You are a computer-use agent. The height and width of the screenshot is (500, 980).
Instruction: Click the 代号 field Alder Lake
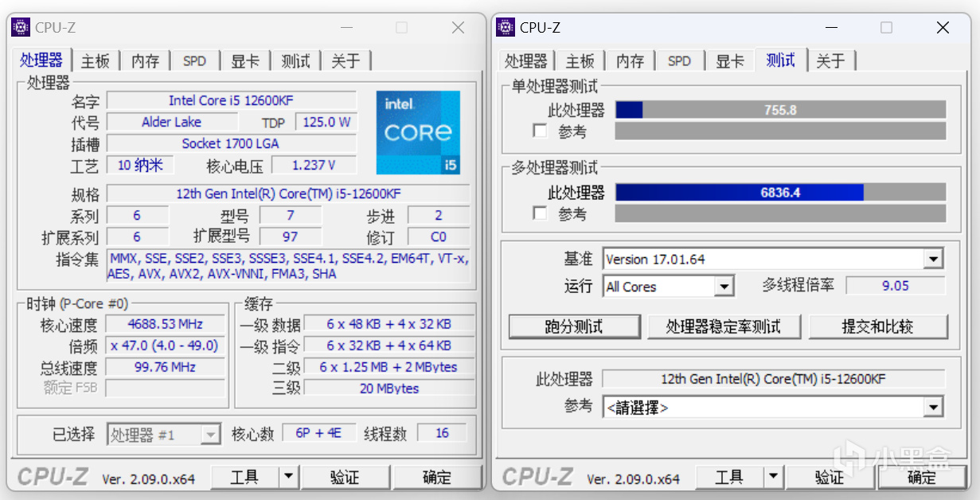(x=172, y=122)
